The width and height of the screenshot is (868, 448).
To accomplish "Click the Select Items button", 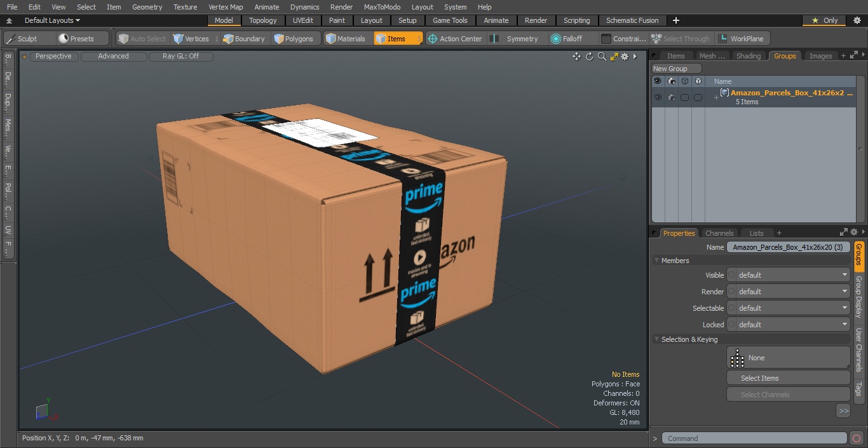I will coord(788,378).
